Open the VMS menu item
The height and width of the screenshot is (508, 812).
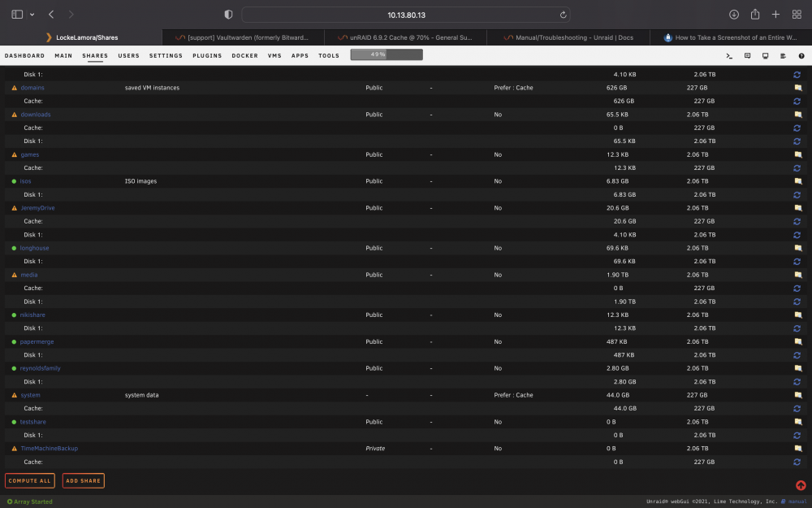(x=274, y=55)
